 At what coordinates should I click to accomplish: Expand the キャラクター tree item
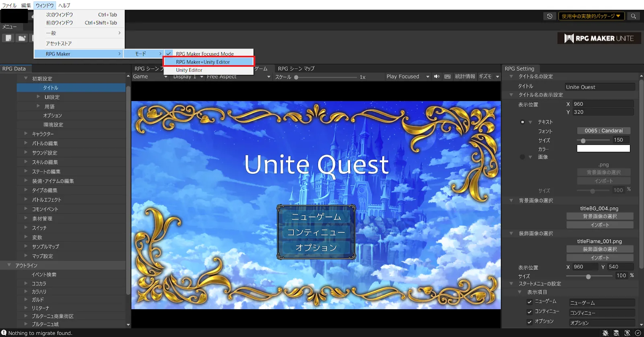tap(26, 134)
